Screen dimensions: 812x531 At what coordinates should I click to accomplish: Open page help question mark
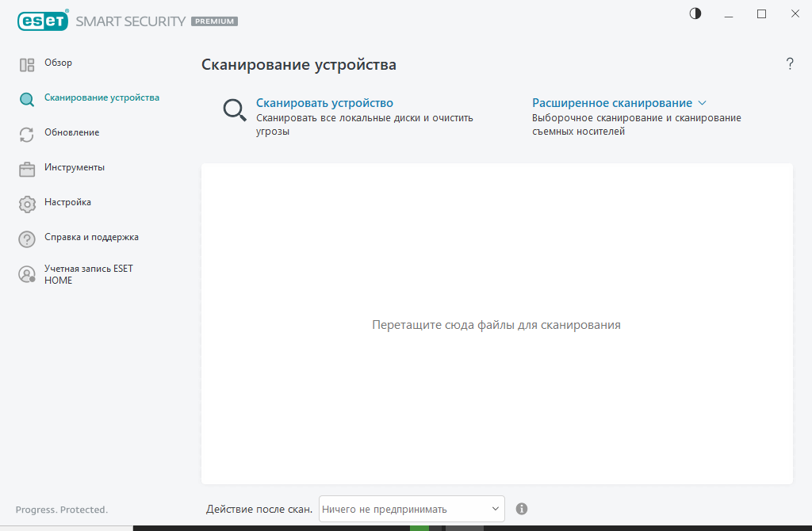[790, 63]
